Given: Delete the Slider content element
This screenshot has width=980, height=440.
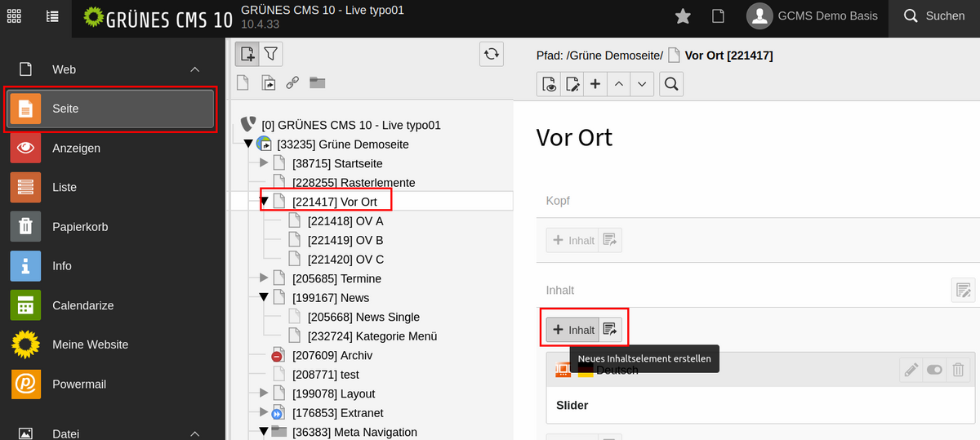Looking at the screenshot, I should click(x=958, y=370).
